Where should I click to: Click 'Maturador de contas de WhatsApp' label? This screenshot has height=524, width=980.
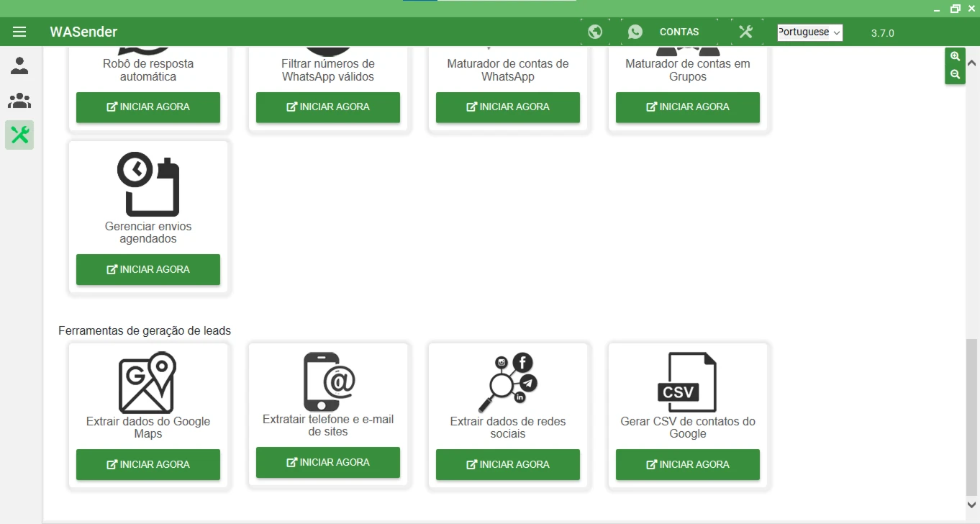508,70
